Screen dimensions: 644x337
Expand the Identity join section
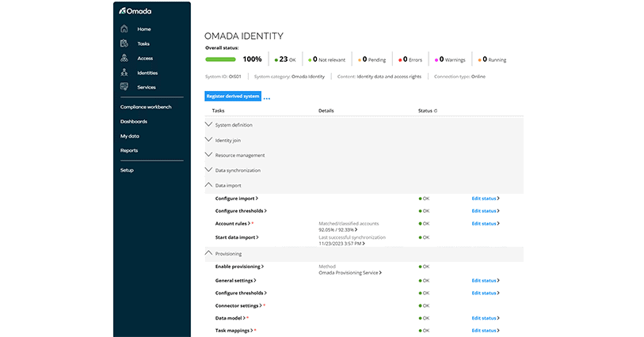tap(208, 139)
